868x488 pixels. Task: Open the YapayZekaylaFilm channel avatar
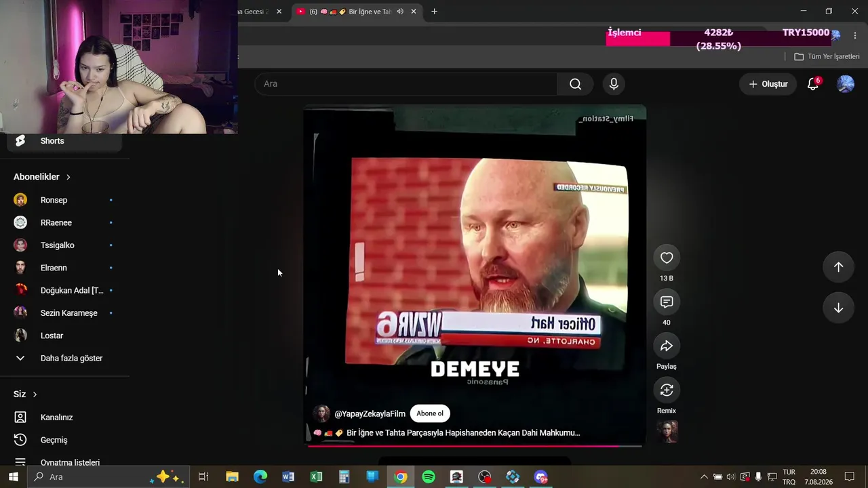(x=321, y=413)
